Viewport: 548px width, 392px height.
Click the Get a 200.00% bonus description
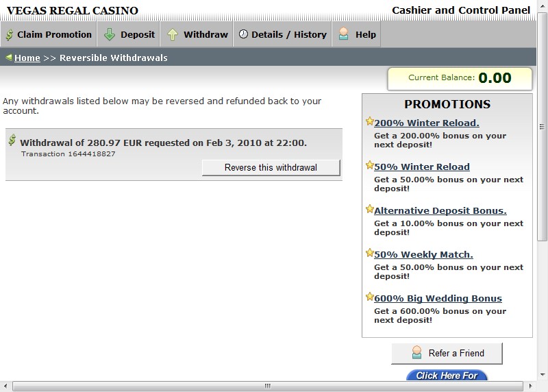(x=440, y=140)
